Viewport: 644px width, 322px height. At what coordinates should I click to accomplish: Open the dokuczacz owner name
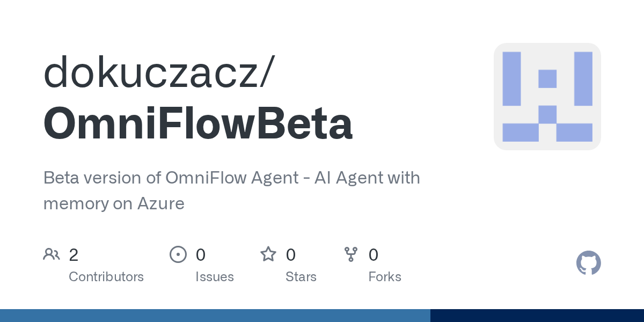coord(156,72)
